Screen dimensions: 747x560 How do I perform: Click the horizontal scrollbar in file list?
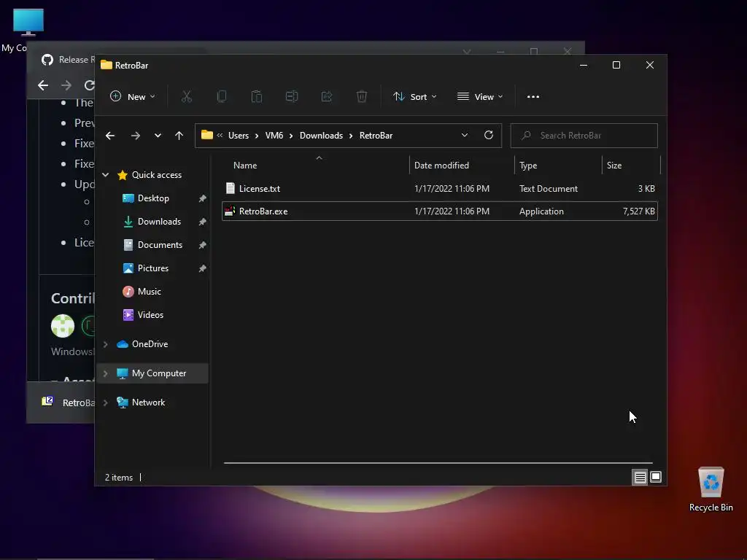point(438,463)
